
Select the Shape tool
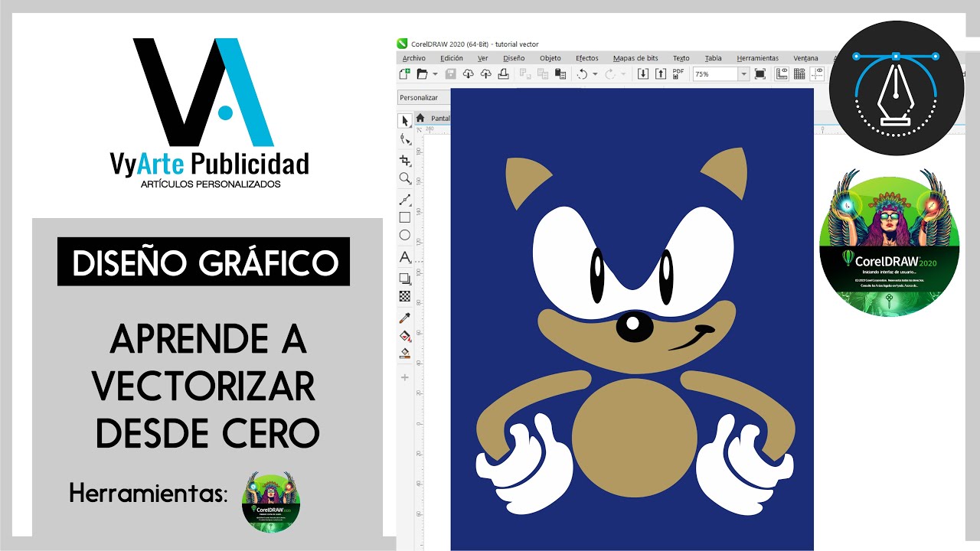(405, 139)
